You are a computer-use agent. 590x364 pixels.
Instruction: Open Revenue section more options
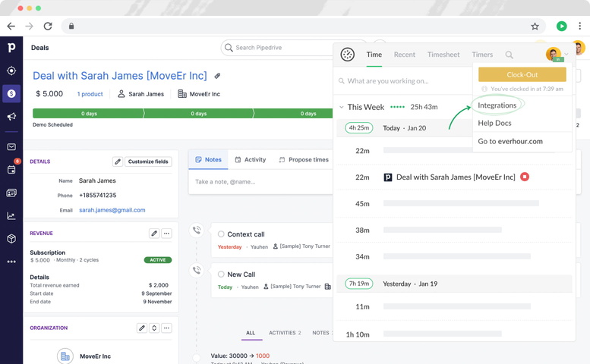pyautogui.click(x=166, y=234)
